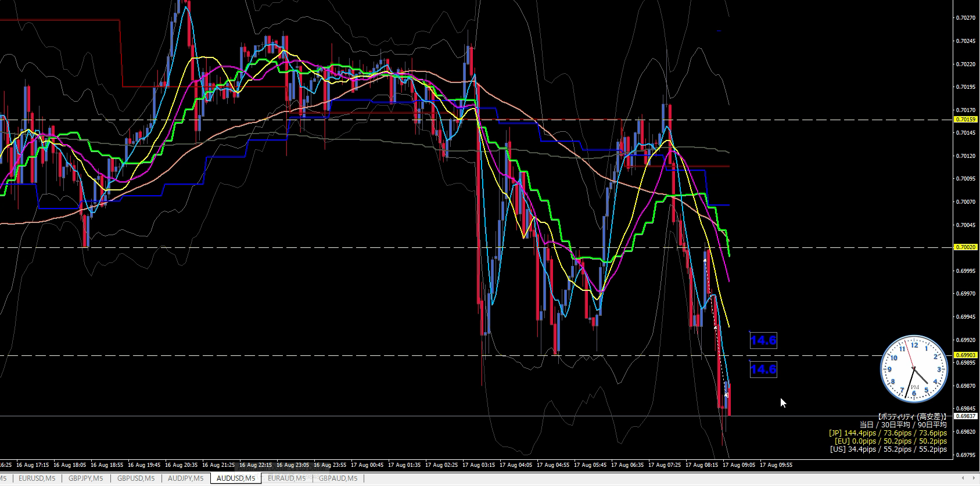Click the [JP] 144.4pips volatility line
Viewport: 980px width, 486px height.
(888, 433)
